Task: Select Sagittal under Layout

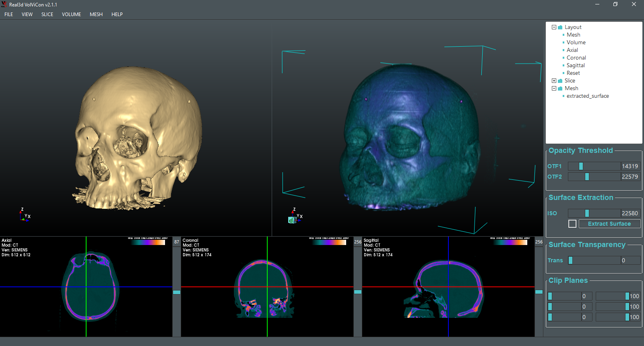Action: tap(576, 66)
